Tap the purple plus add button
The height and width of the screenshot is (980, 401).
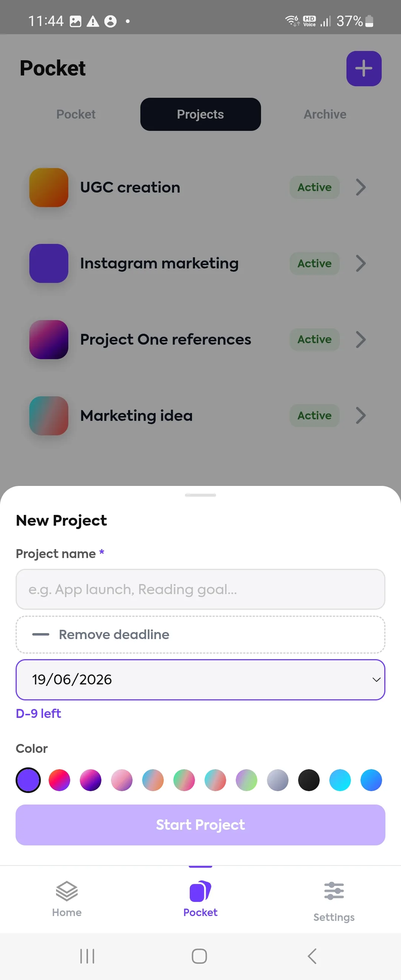(x=364, y=68)
